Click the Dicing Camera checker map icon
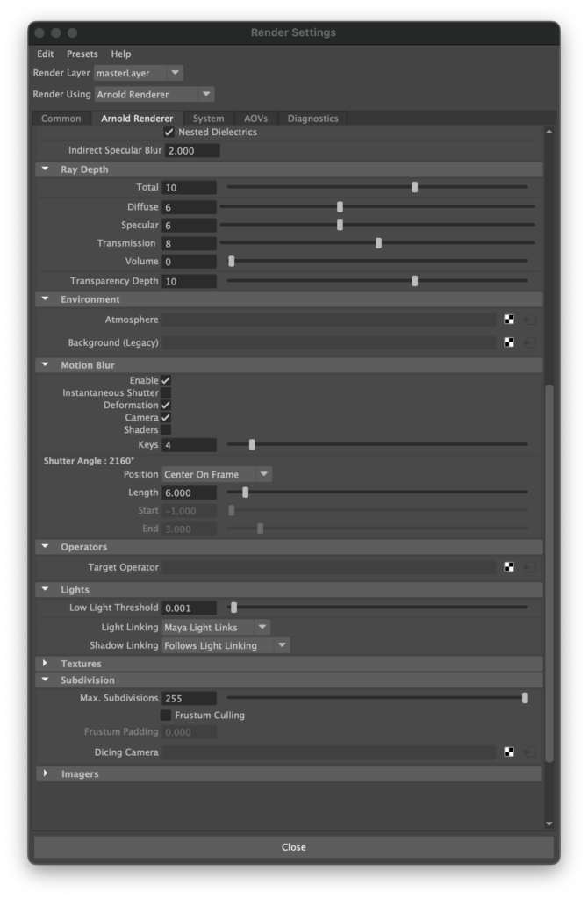This screenshot has height=899, width=588. [x=509, y=752]
